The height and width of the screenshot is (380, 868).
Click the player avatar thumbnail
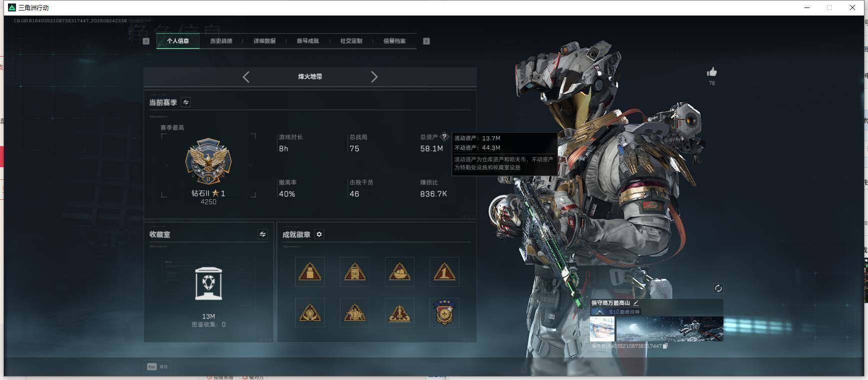602,329
